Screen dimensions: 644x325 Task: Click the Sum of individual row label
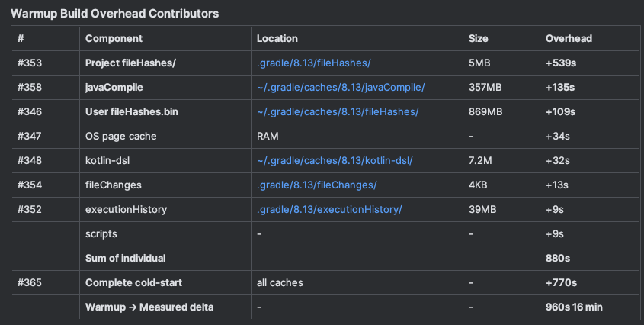(125, 258)
